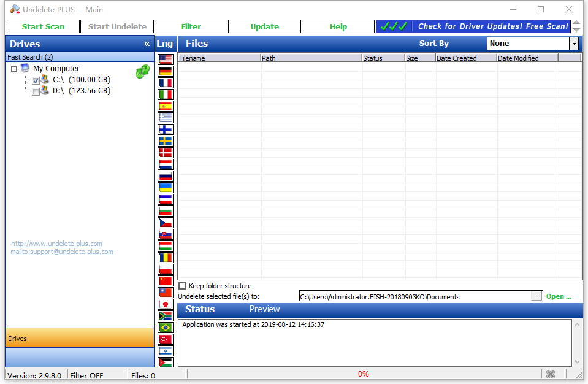Switch to Romanian via the Romanian flag
The image size is (588, 384).
pos(166,258)
